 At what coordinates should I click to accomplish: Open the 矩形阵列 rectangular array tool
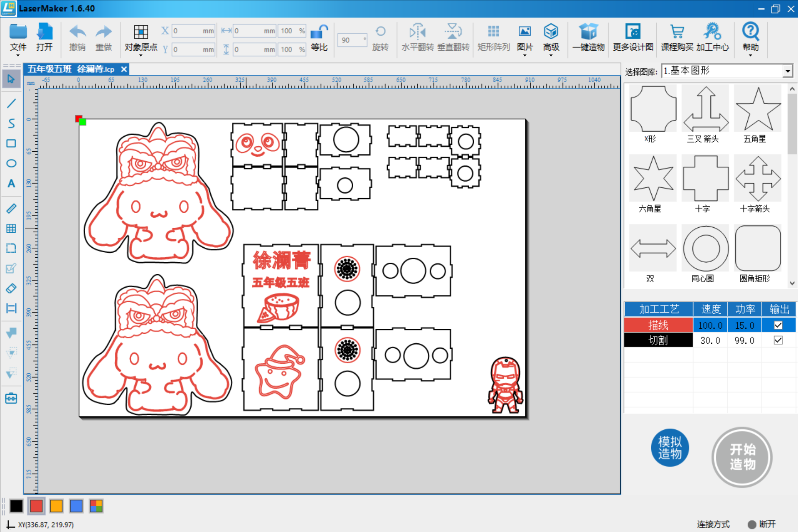coord(493,32)
